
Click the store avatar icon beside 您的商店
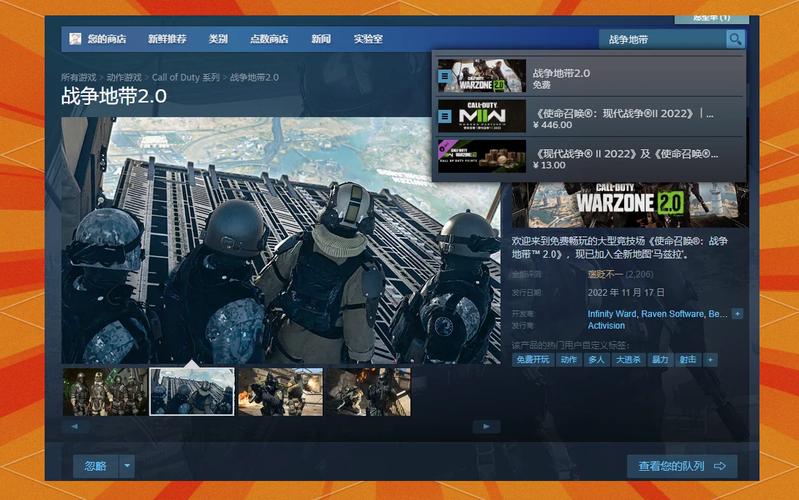click(x=75, y=39)
